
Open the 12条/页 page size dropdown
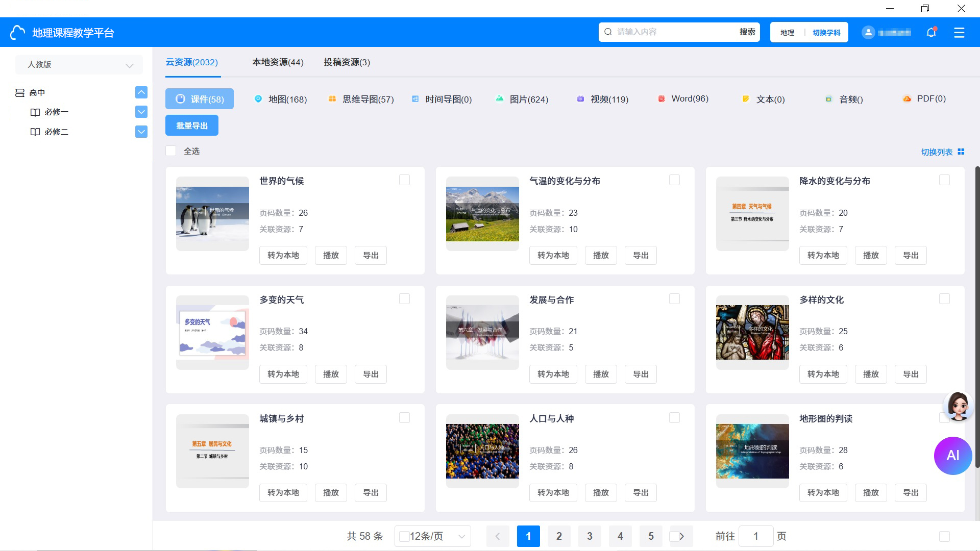433,536
